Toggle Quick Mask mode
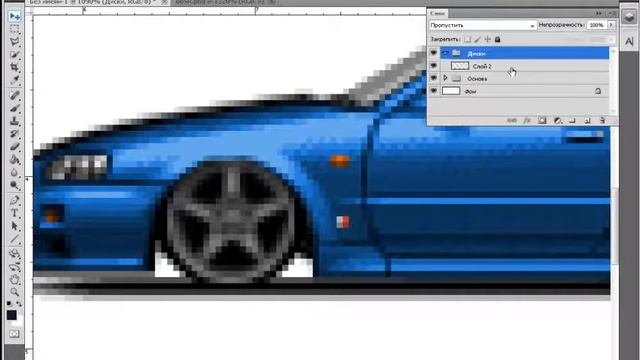 pyautogui.click(x=14, y=334)
